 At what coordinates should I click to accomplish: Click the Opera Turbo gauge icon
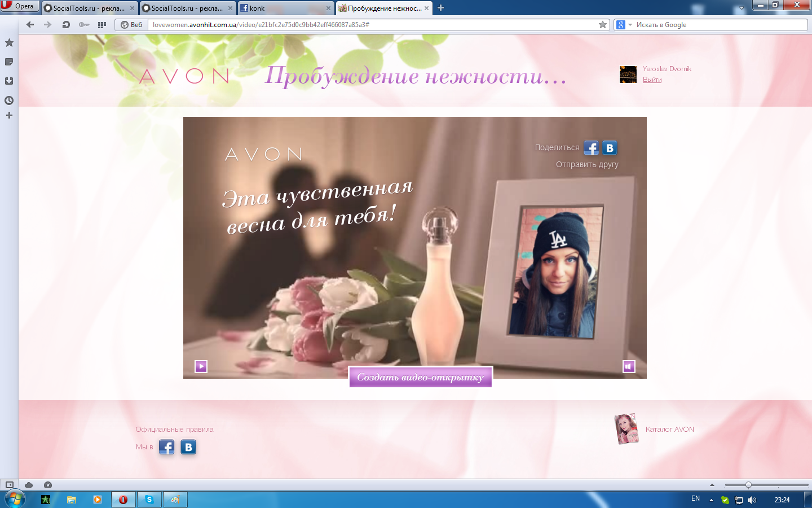point(48,485)
